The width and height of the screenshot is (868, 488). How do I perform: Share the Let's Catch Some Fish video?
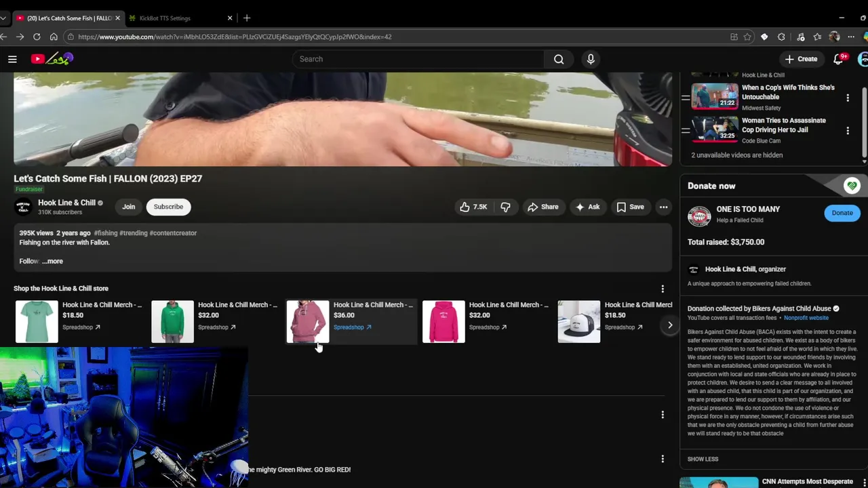[543, 207]
